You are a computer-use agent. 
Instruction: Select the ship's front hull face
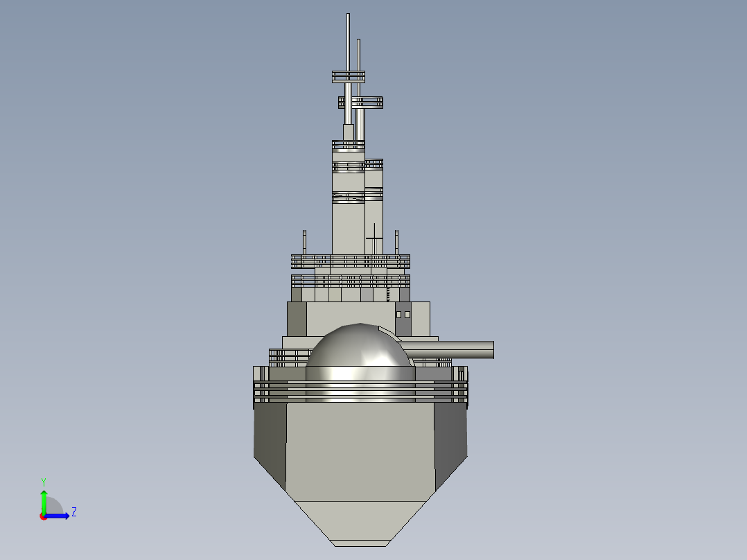(x=360, y=451)
